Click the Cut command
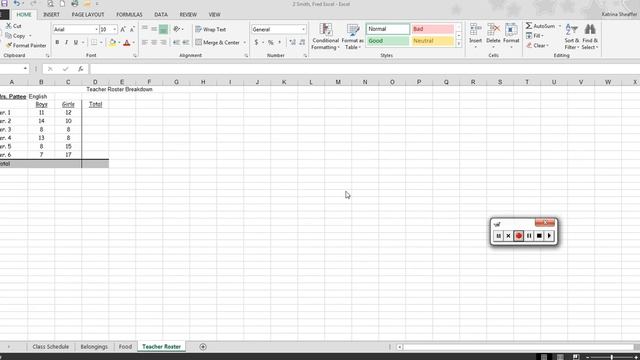Viewport: 640px width, 360px height. (x=13, y=26)
